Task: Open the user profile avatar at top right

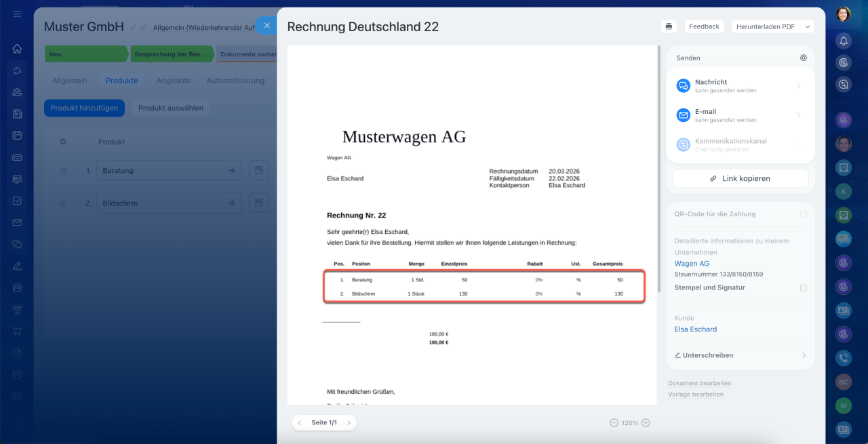Action: (x=843, y=14)
